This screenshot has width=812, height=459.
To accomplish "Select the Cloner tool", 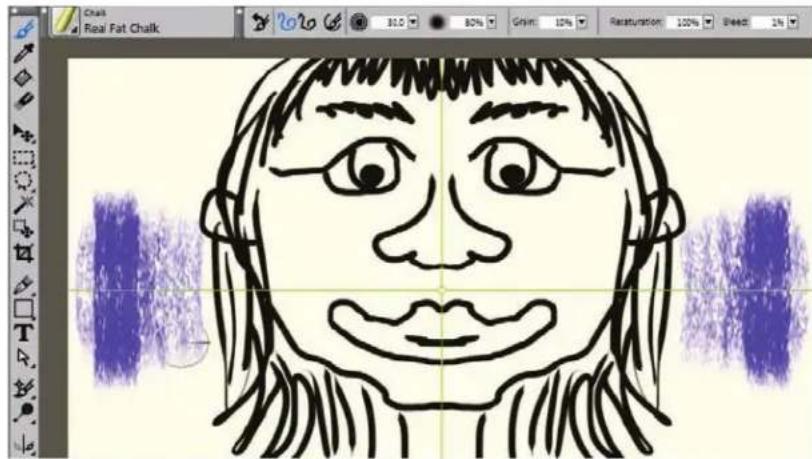I will click(24, 388).
